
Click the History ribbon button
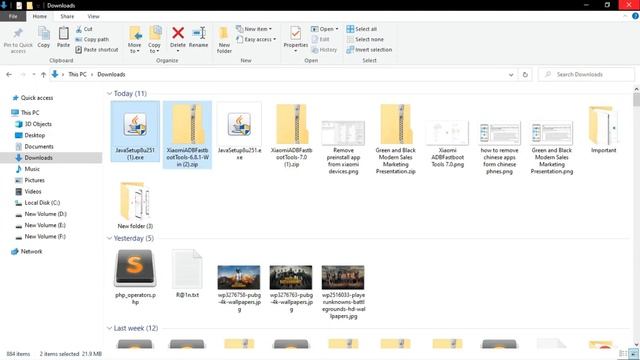[324, 50]
